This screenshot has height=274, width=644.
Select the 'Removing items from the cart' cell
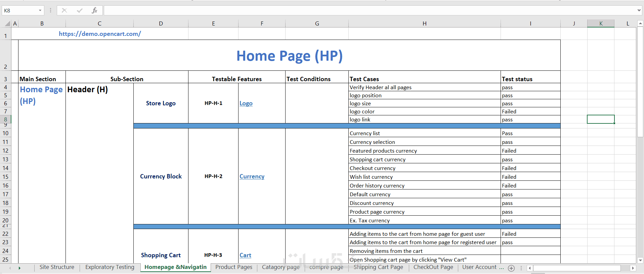tap(425, 251)
